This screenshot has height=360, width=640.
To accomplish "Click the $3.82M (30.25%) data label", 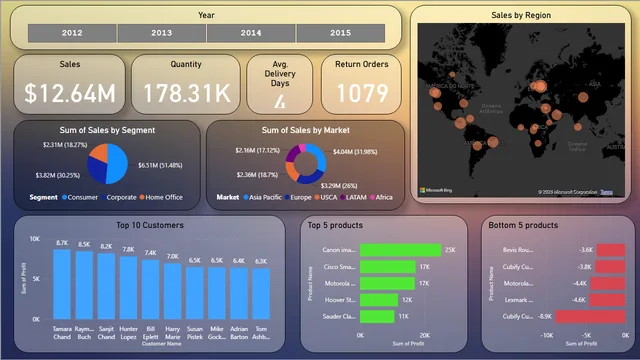I will (58, 176).
